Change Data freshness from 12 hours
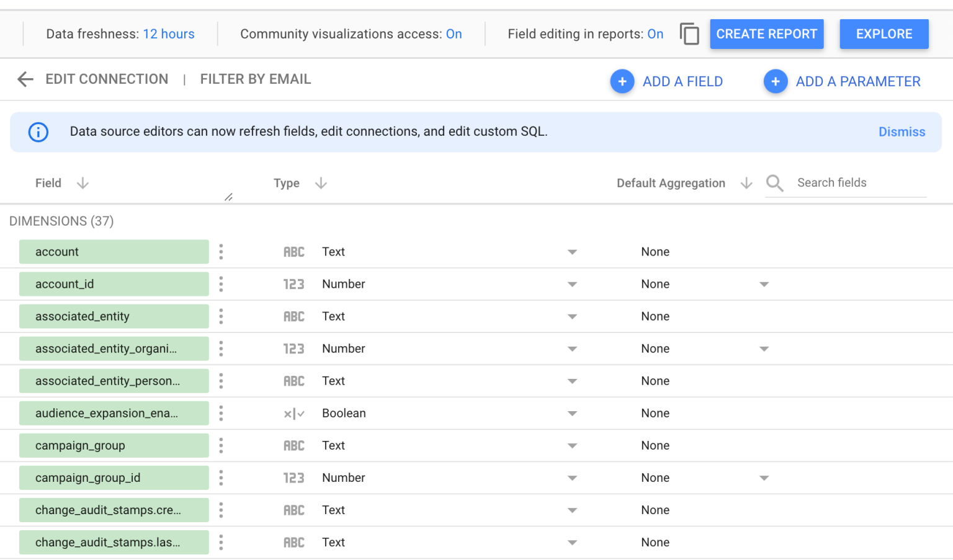Image resolution: width=953 pixels, height=560 pixels. click(x=168, y=34)
